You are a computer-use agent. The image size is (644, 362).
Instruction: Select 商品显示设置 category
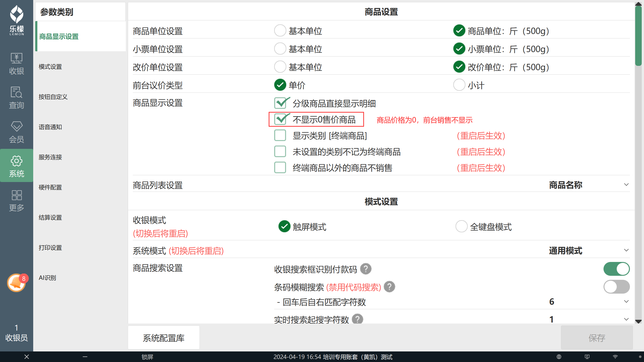coord(80,36)
